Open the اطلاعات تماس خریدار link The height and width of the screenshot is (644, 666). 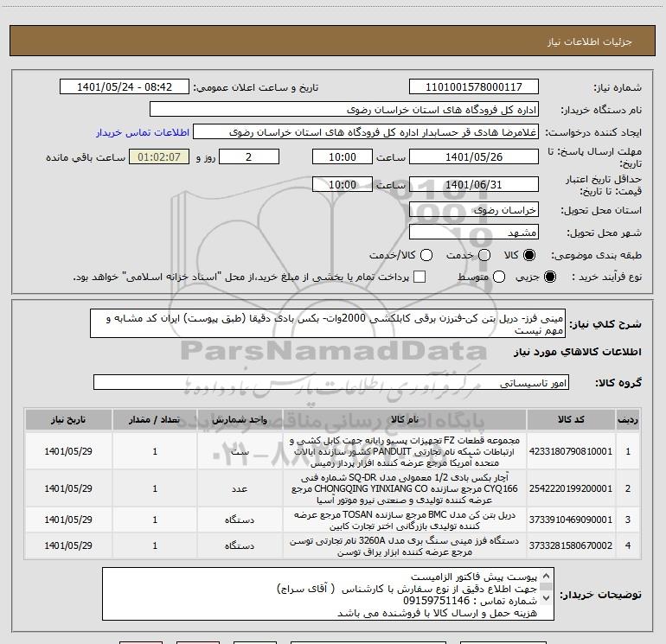[x=143, y=132]
